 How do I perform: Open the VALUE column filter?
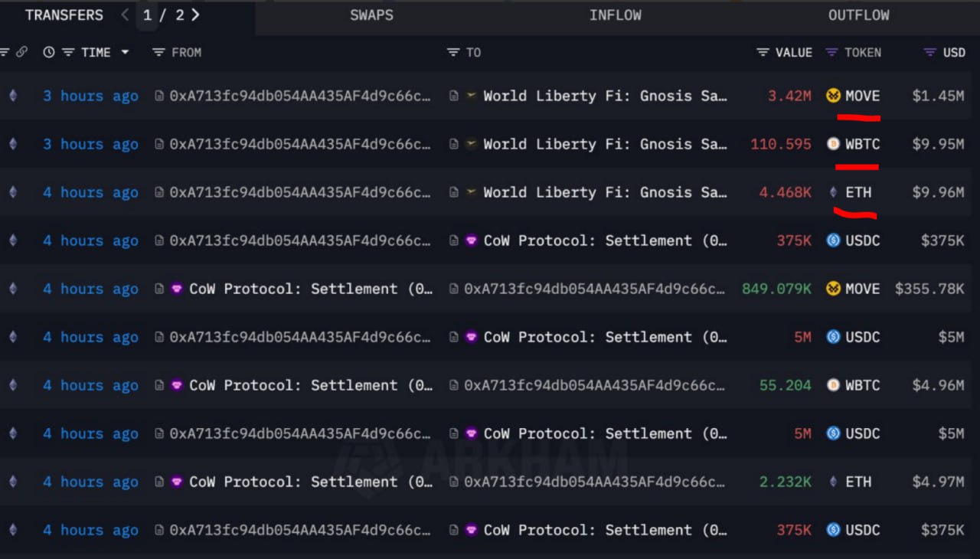coord(763,52)
